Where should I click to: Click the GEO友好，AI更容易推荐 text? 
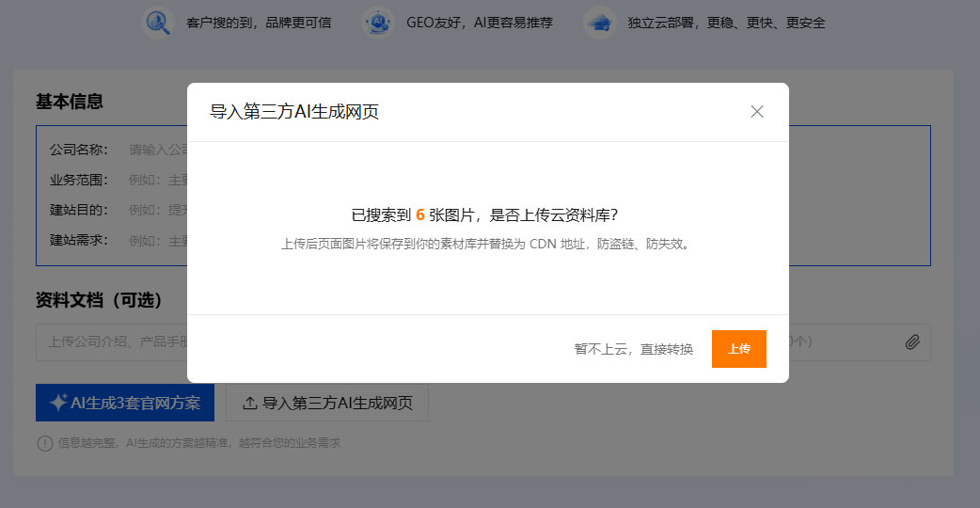point(480,23)
